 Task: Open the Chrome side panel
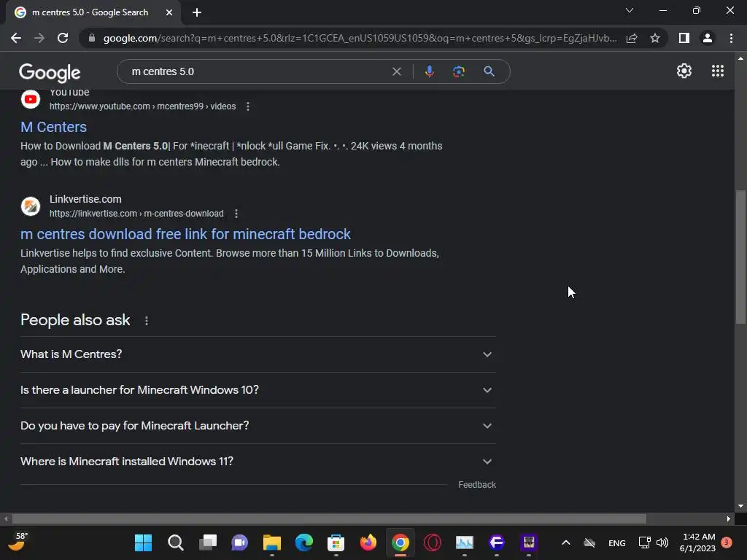click(684, 38)
